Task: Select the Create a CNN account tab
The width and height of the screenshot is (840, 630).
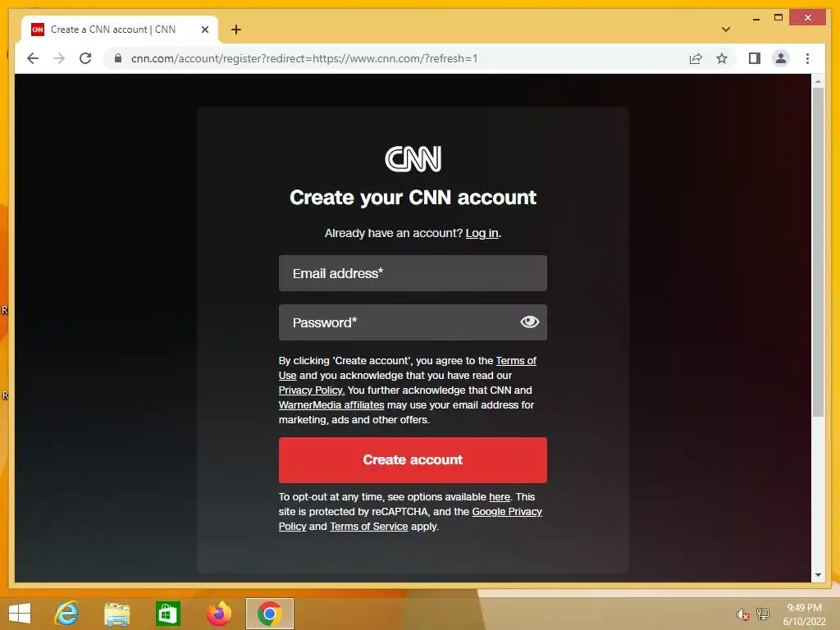Action: [120, 30]
